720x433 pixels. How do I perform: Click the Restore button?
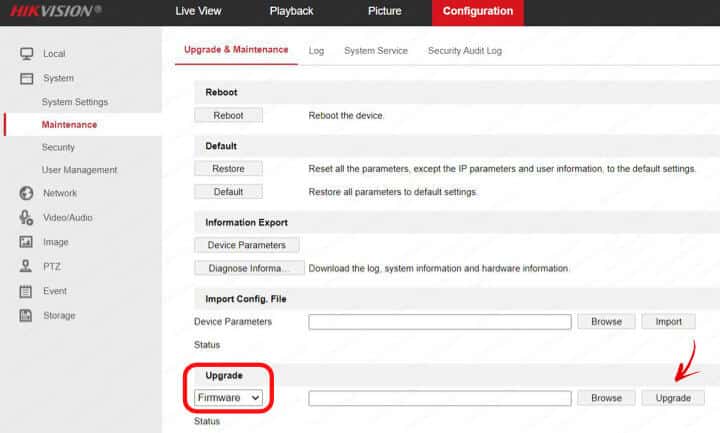pos(228,168)
